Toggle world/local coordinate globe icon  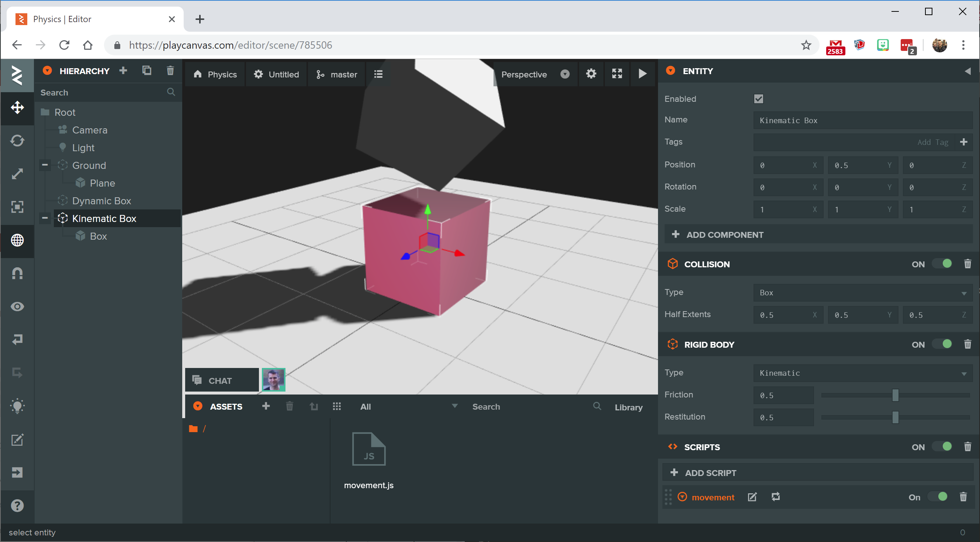(x=17, y=240)
